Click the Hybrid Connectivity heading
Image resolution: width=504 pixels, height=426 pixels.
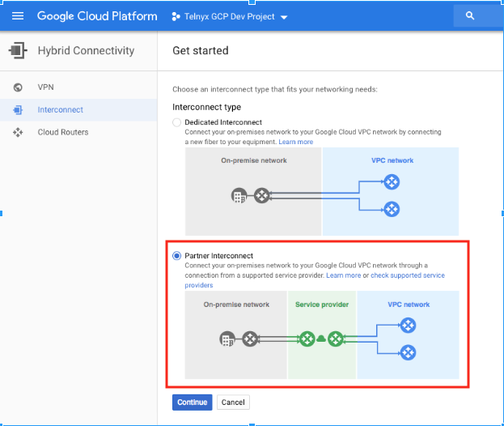pyautogui.click(x=86, y=50)
